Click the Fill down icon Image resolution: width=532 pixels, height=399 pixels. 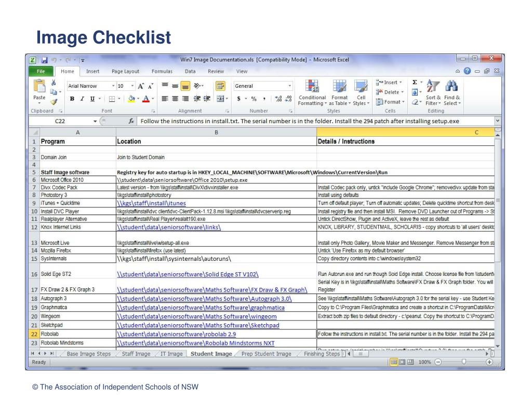(x=415, y=92)
